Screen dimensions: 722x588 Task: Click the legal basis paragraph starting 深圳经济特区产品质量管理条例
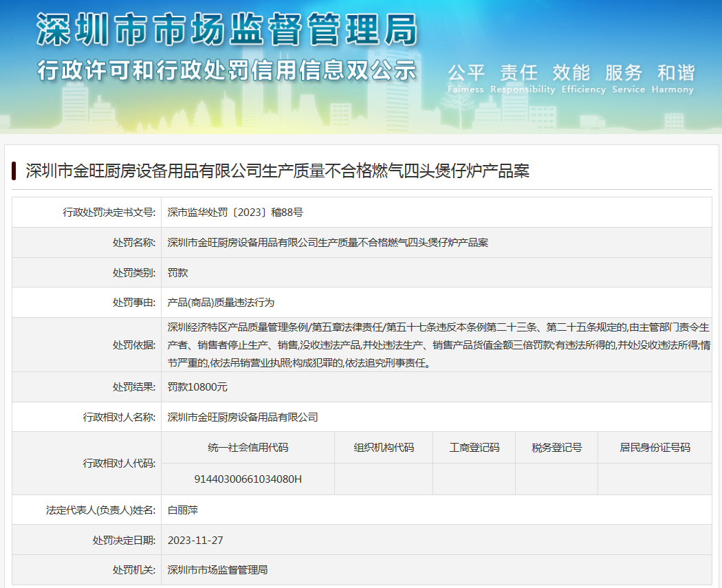439,345
